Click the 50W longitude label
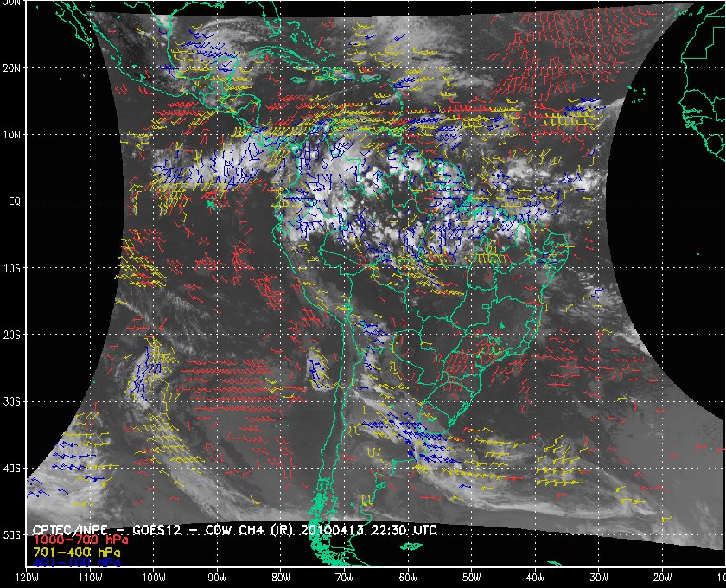Viewport: 726px width, 588px height. coord(472,578)
